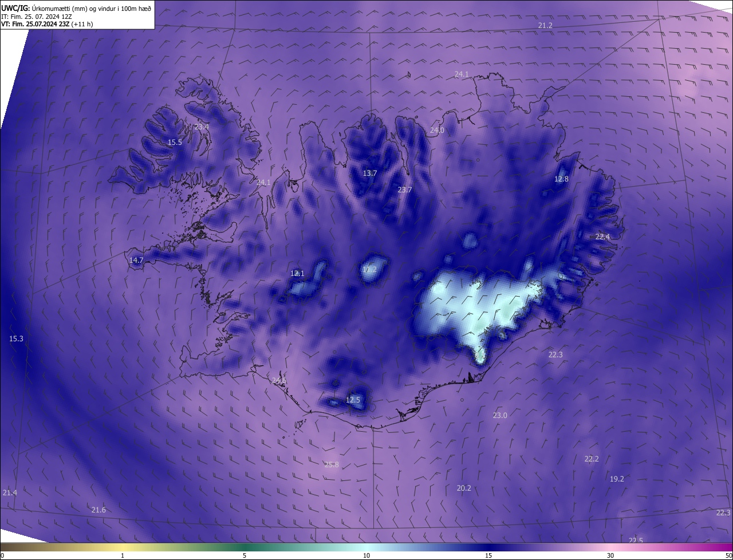
Task: Click the 'VT: Fim. 25.07.2024 23Z (+11 h)' line
Action: click(x=48, y=24)
